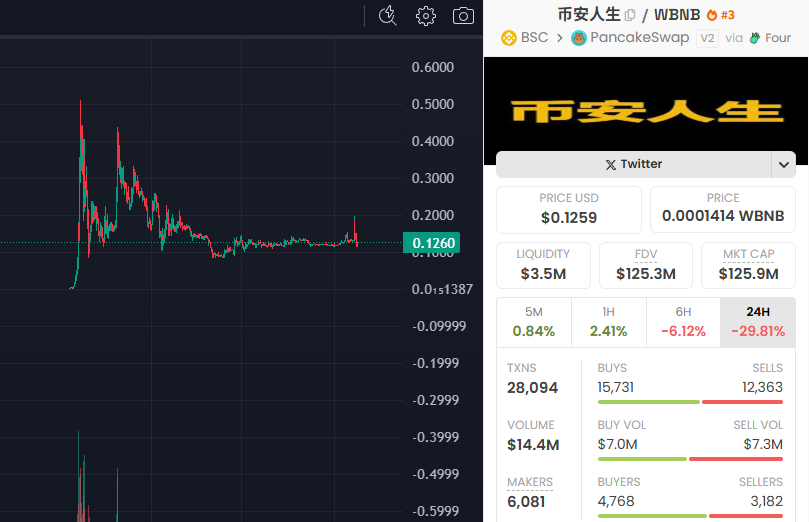The height and width of the screenshot is (522, 809).
Task: Open the PancakeSwap DEX link
Action: click(639, 38)
